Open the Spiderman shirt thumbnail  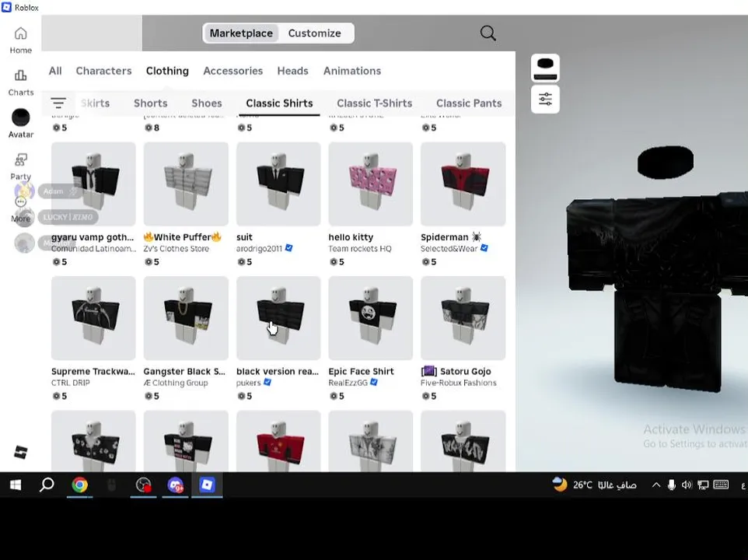(463, 184)
